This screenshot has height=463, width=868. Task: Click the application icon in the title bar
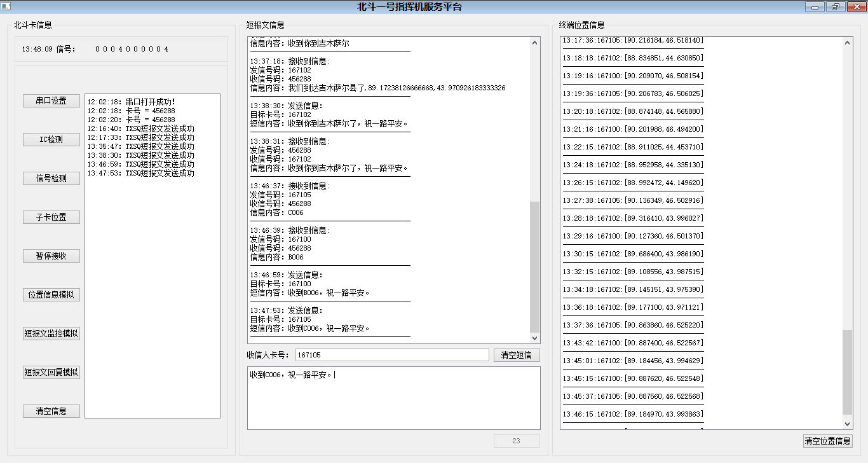coord(6,7)
